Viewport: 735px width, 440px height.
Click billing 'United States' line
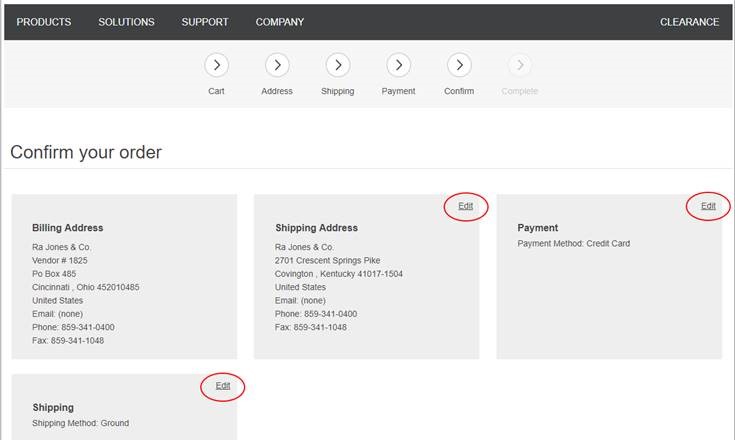pos(58,300)
